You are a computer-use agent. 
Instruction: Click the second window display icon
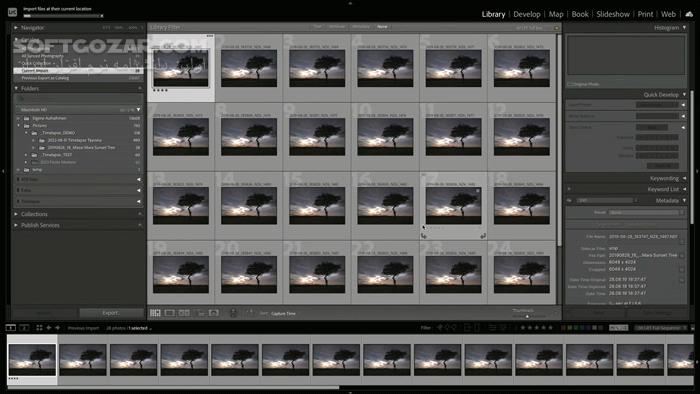point(25,328)
